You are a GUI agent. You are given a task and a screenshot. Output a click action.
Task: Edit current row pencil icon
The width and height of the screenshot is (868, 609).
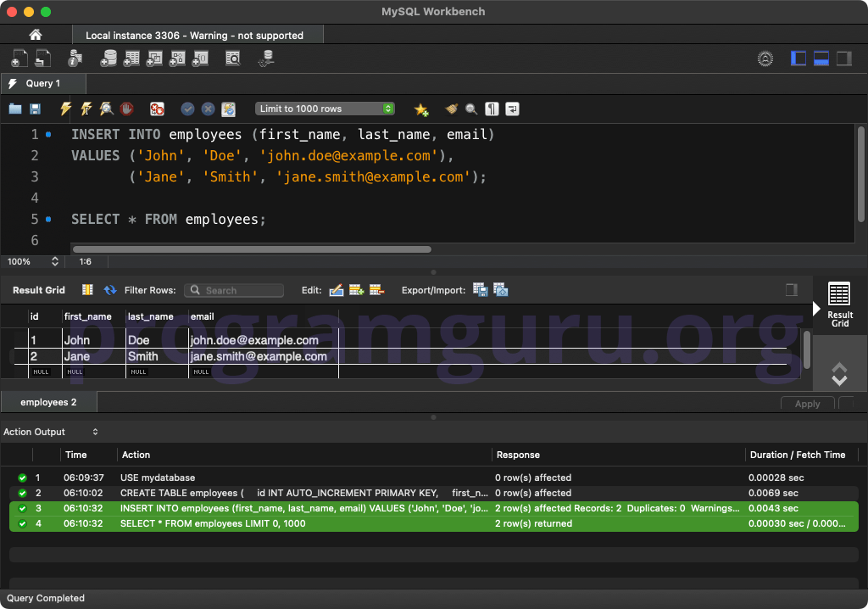click(336, 290)
